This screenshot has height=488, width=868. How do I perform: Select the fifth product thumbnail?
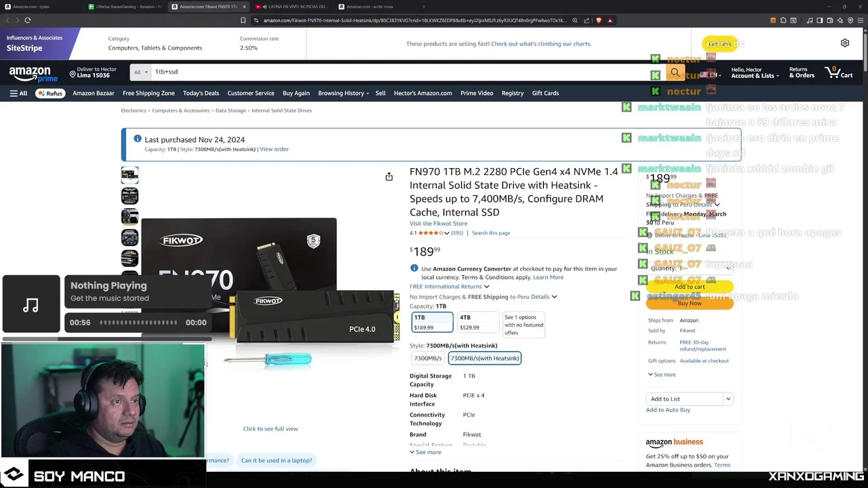[x=130, y=258]
